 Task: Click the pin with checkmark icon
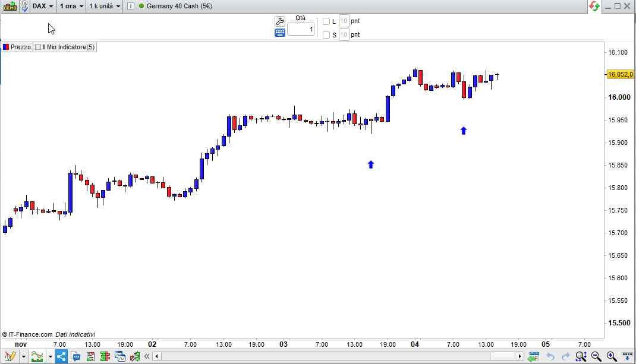tap(24, 6)
